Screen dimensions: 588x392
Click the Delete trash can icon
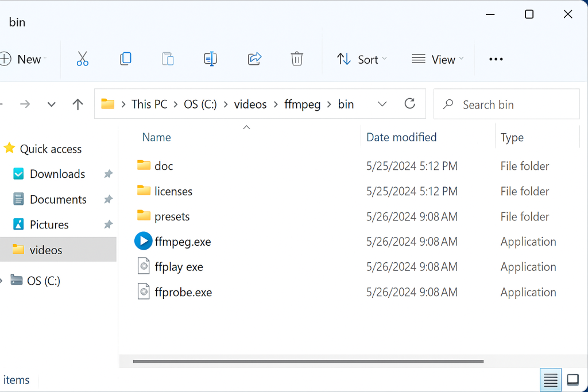pyautogui.click(x=297, y=59)
